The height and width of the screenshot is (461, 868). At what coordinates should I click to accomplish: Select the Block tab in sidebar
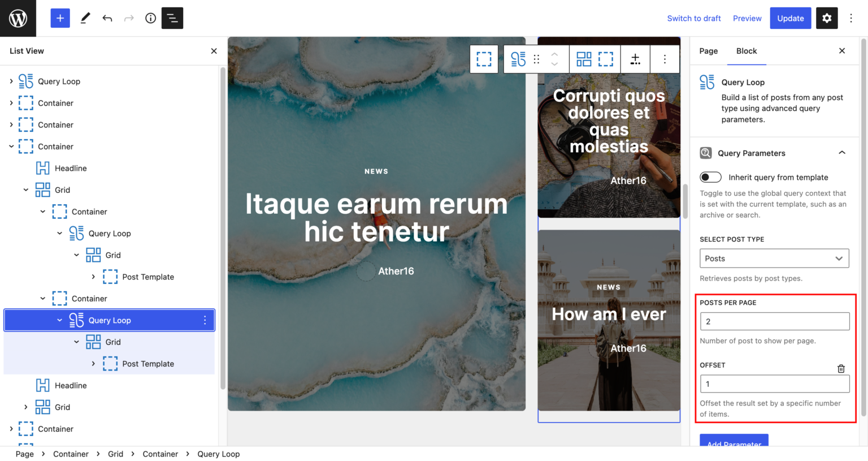(747, 51)
